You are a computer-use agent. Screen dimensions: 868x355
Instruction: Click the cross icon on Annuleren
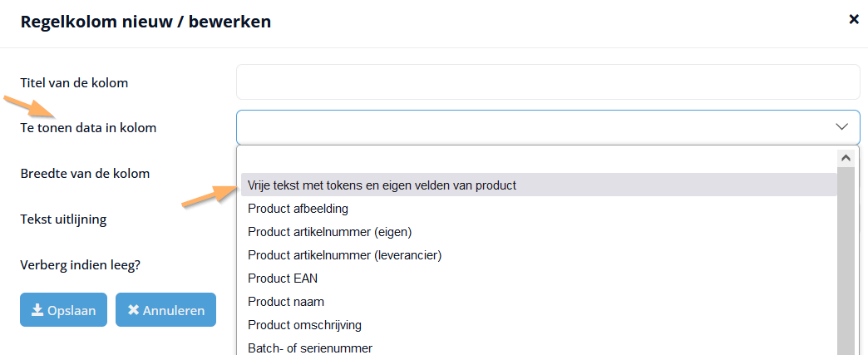(x=133, y=310)
